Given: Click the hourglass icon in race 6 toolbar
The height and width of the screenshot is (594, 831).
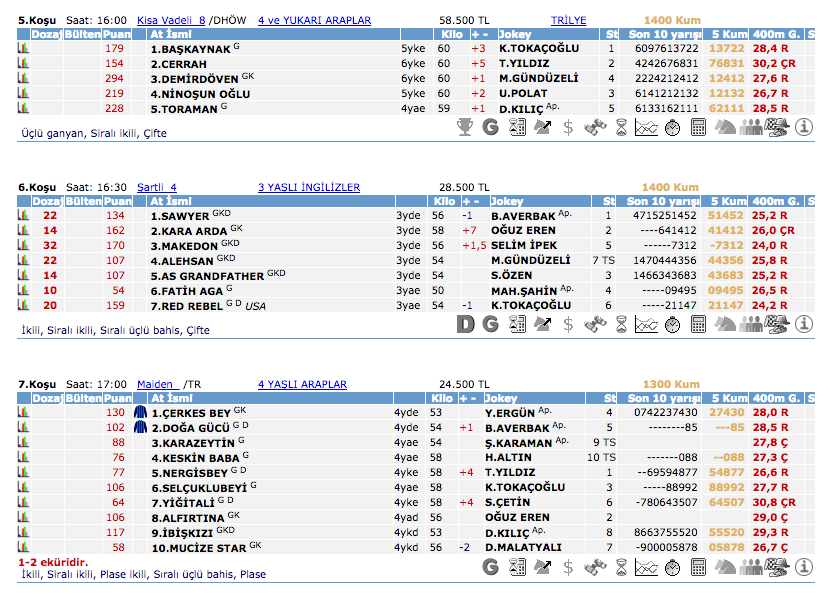Looking at the screenshot, I should pos(621,324).
